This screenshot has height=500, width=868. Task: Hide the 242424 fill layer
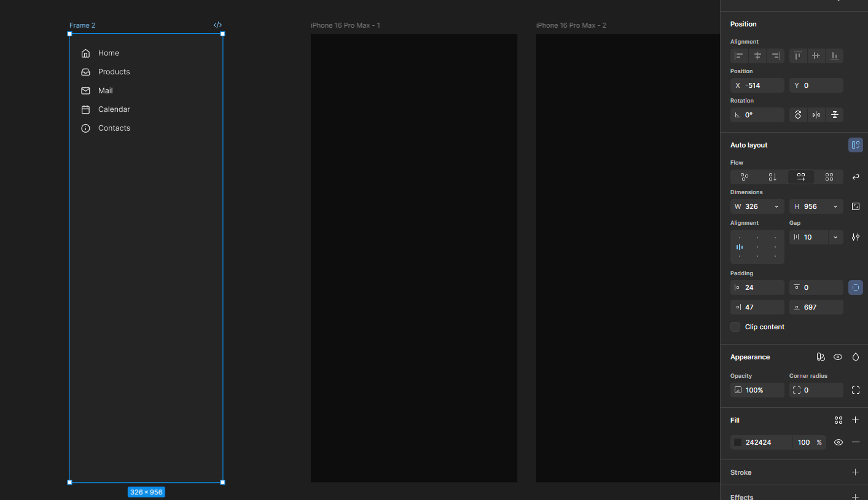pos(838,442)
